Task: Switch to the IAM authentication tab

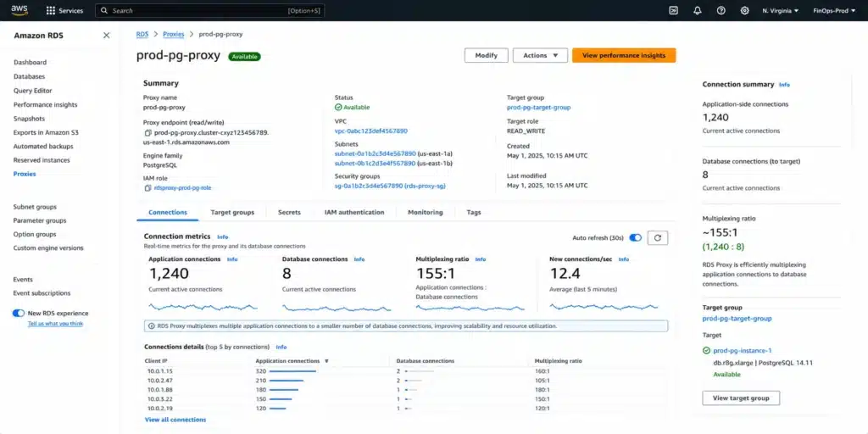Action: click(x=354, y=212)
